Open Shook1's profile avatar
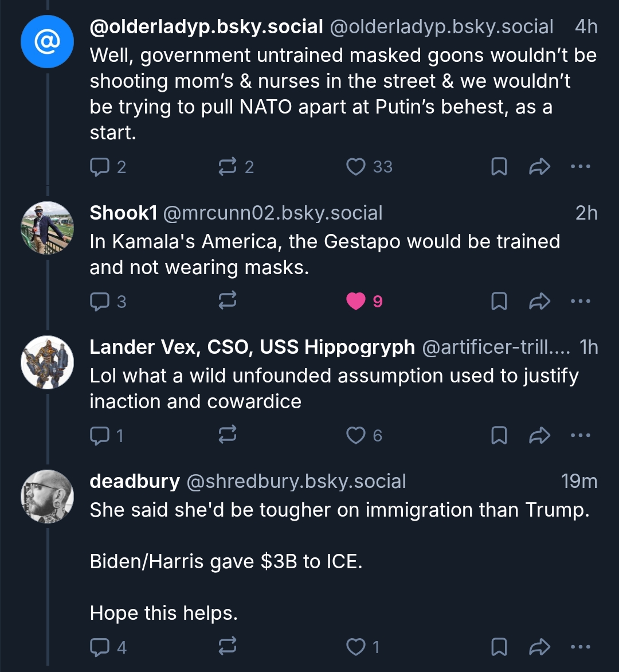The width and height of the screenshot is (619, 672). pos(48,228)
